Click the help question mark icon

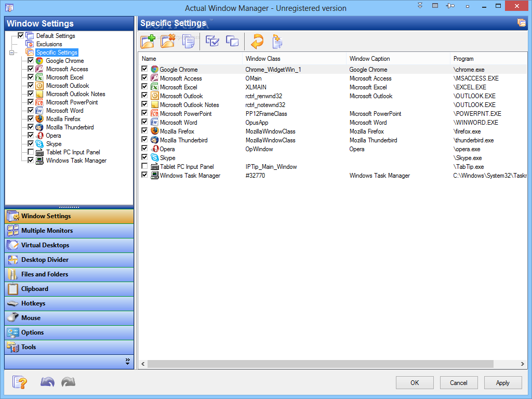(x=20, y=382)
